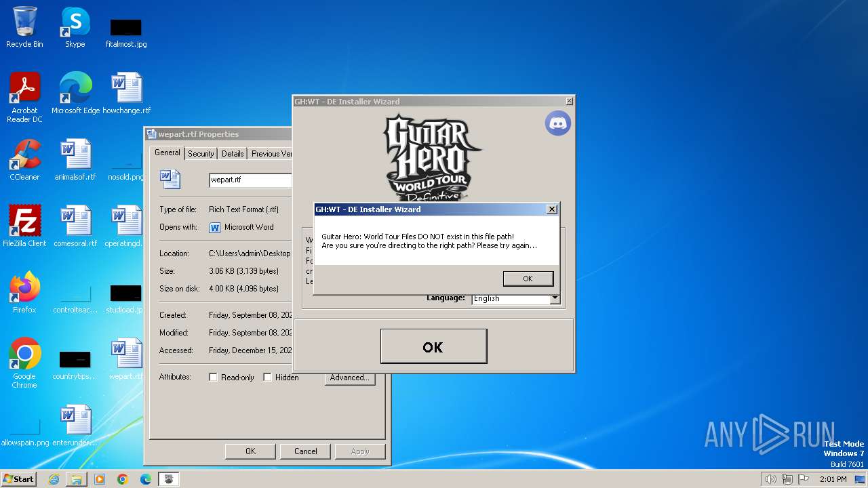Select the fitalmost.jpg desktop file
The width and height of the screenshot is (868, 488).
tap(126, 33)
